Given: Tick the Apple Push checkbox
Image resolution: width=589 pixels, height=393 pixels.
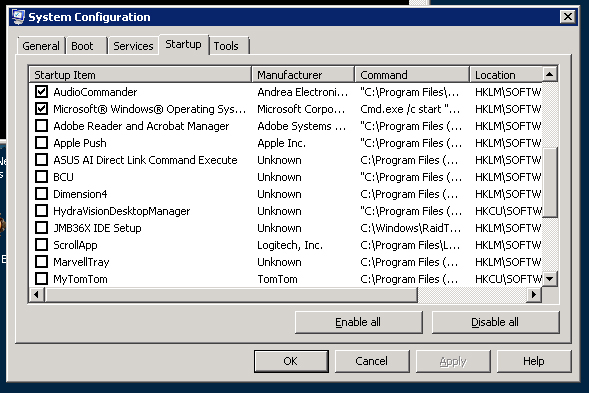Looking at the screenshot, I should click(41, 143).
